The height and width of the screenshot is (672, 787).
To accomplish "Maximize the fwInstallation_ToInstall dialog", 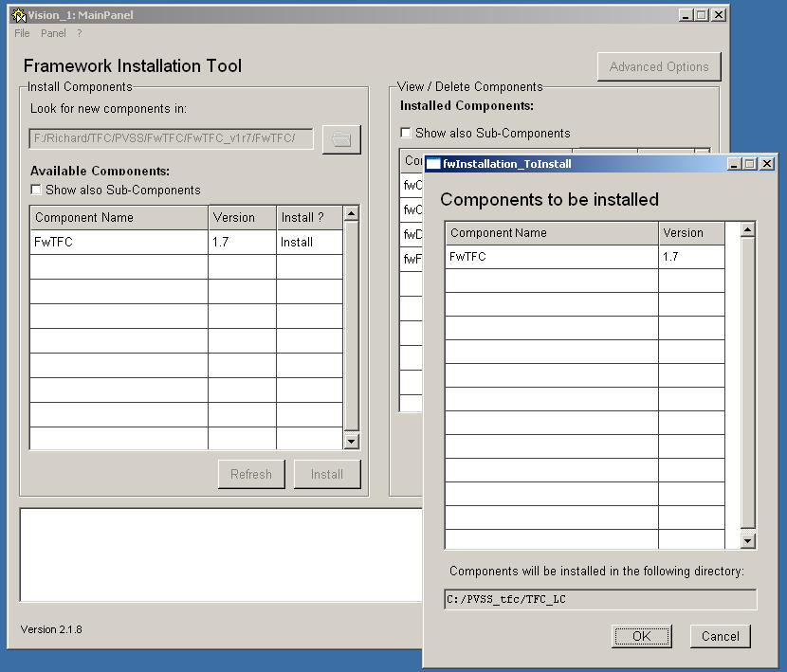I will click(x=750, y=164).
